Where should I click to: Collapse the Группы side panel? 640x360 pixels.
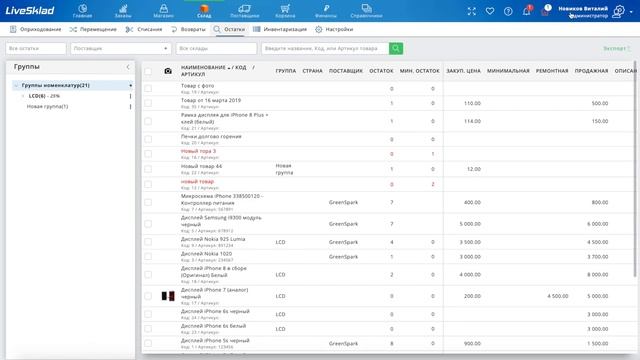pos(128,67)
